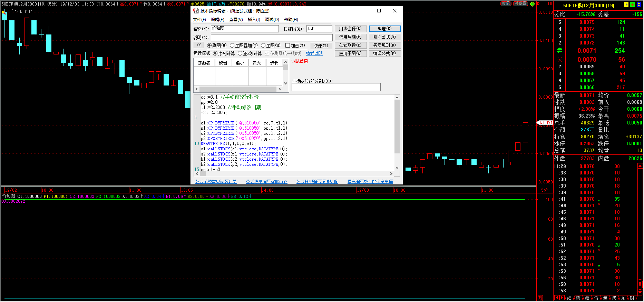The image size is (644, 302).
Task: Click the 快捷码 input field
Action: [319, 29]
